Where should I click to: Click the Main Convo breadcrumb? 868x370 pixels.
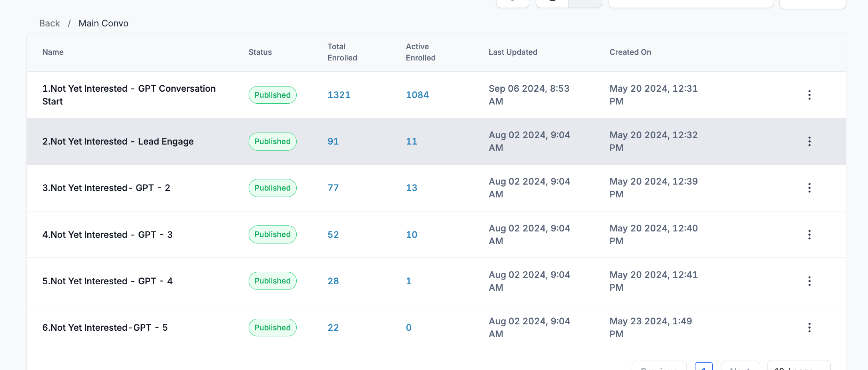103,23
